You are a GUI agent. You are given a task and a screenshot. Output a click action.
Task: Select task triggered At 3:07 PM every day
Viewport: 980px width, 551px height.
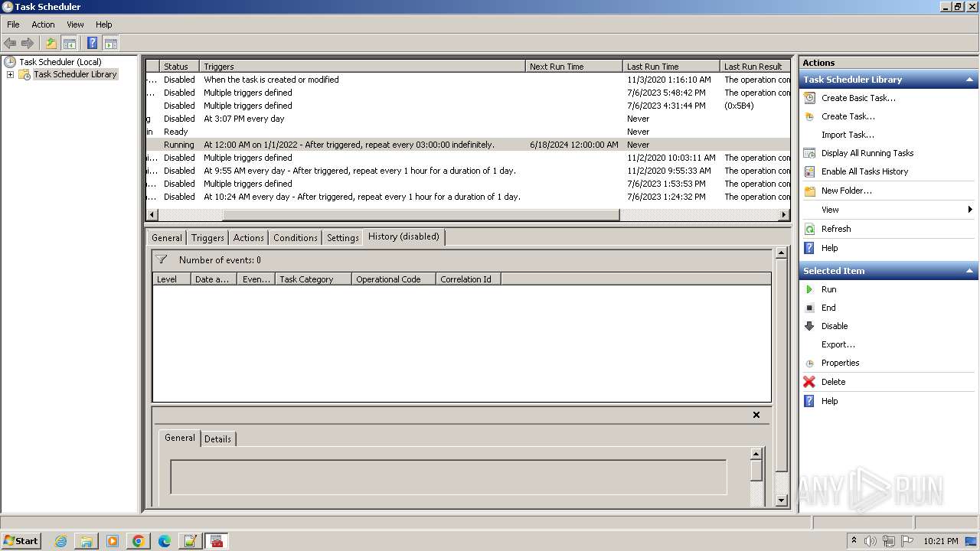pos(468,119)
